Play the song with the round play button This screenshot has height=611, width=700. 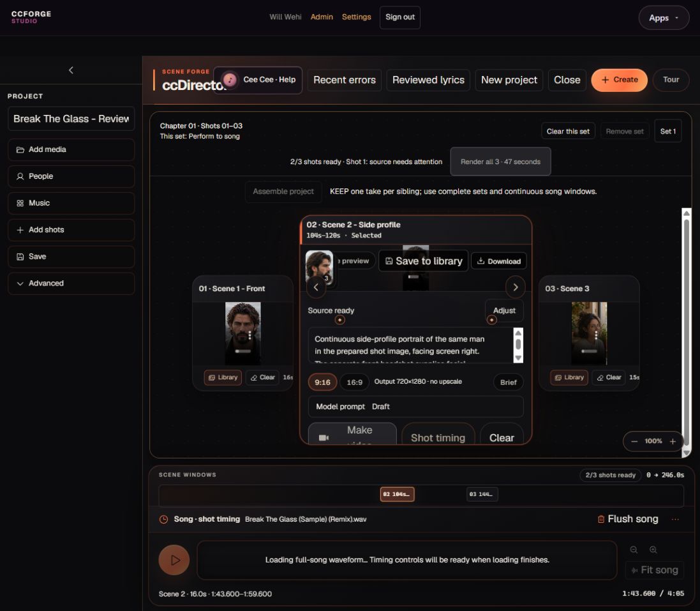pos(174,560)
